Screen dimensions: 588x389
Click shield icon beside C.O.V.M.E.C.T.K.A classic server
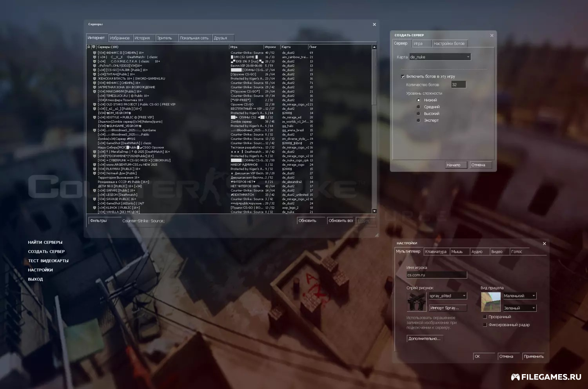pyautogui.click(x=94, y=61)
